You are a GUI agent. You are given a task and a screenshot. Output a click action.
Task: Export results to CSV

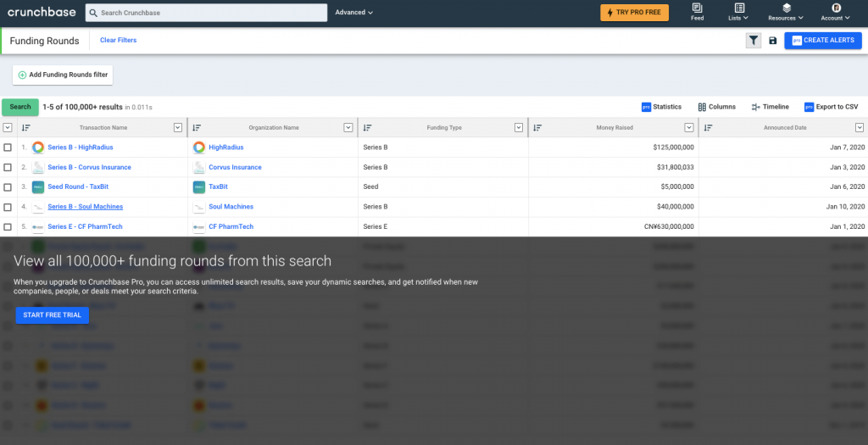tap(831, 107)
